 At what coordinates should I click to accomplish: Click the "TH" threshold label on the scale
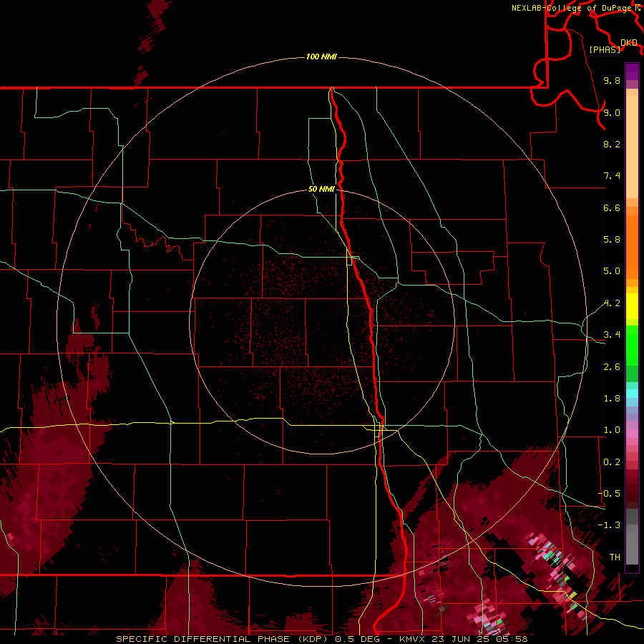coord(615,557)
